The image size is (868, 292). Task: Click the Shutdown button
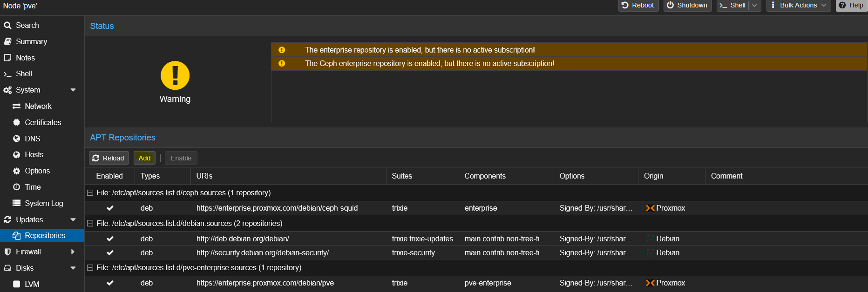click(687, 5)
